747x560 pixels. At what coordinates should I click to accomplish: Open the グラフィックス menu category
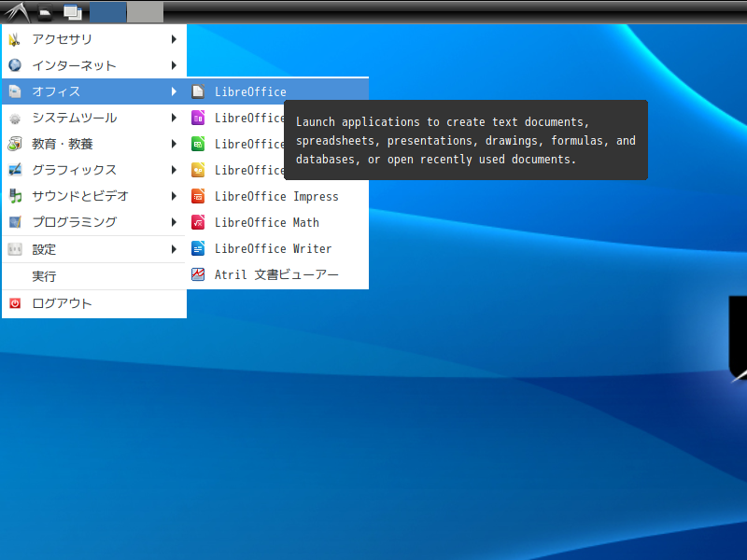pyautogui.click(x=75, y=170)
